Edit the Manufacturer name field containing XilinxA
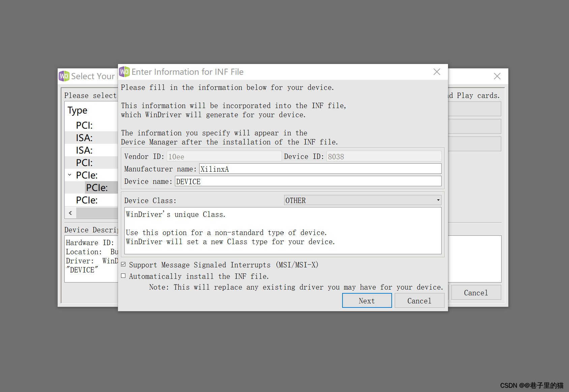This screenshot has width=569, height=392. (320, 169)
